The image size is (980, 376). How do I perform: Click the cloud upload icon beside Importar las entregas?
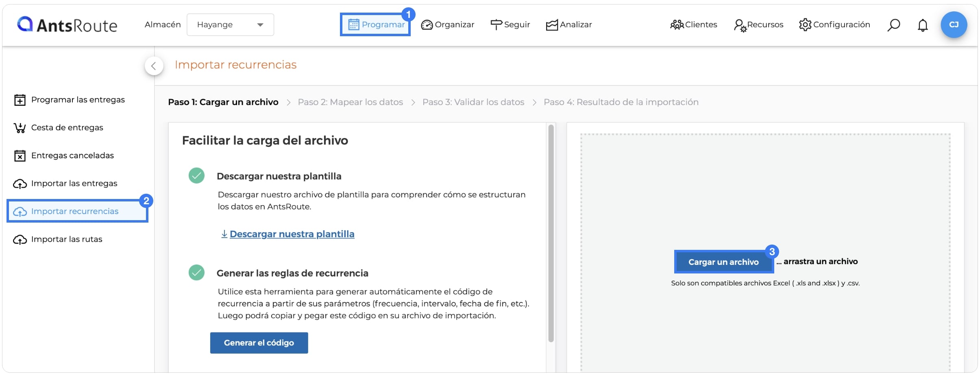20,184
